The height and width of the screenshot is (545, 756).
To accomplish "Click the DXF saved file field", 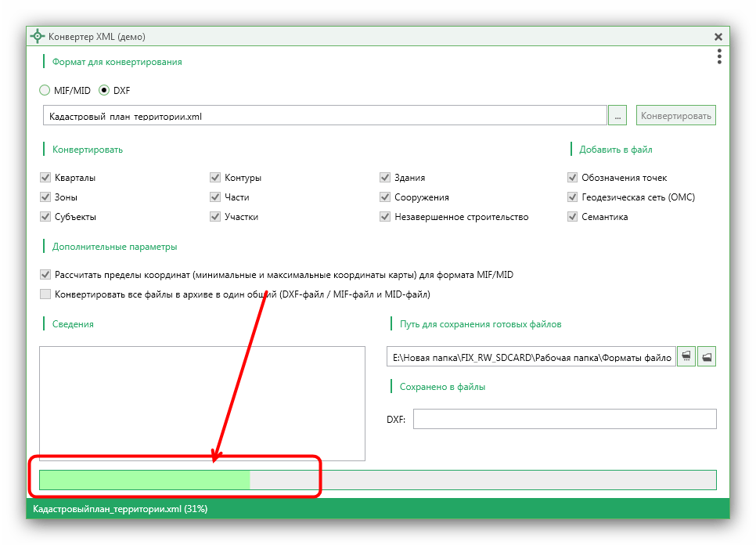I will (564, 419).
